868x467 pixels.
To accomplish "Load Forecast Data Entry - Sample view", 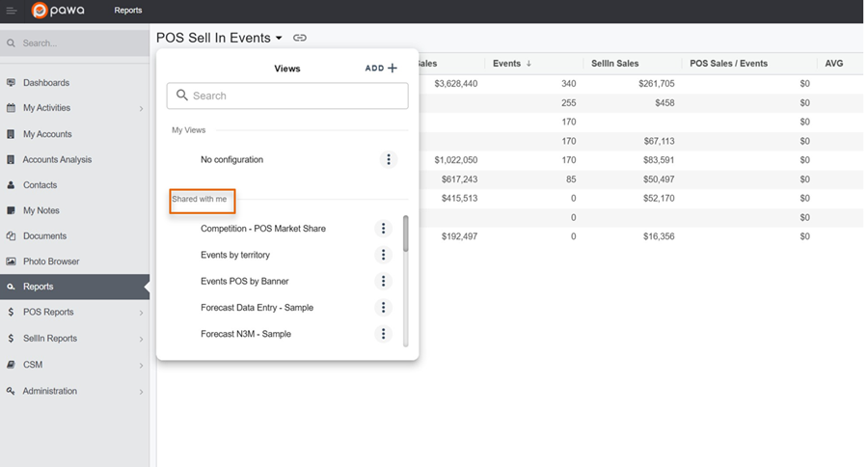I will pyautogui.click(x=257, y=308).
